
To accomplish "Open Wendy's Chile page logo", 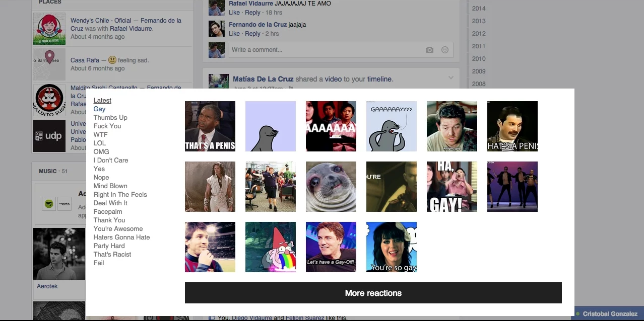I will click(49, 29).
